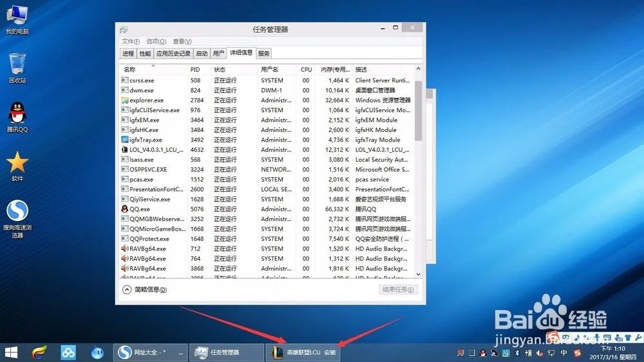Click the scroll up arrow of process list
The width and height of the screenshot is (644, 362).
[418, 69]
